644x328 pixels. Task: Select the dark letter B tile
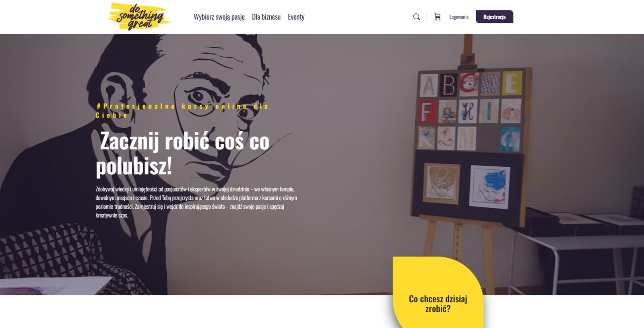tap(448, 85)
